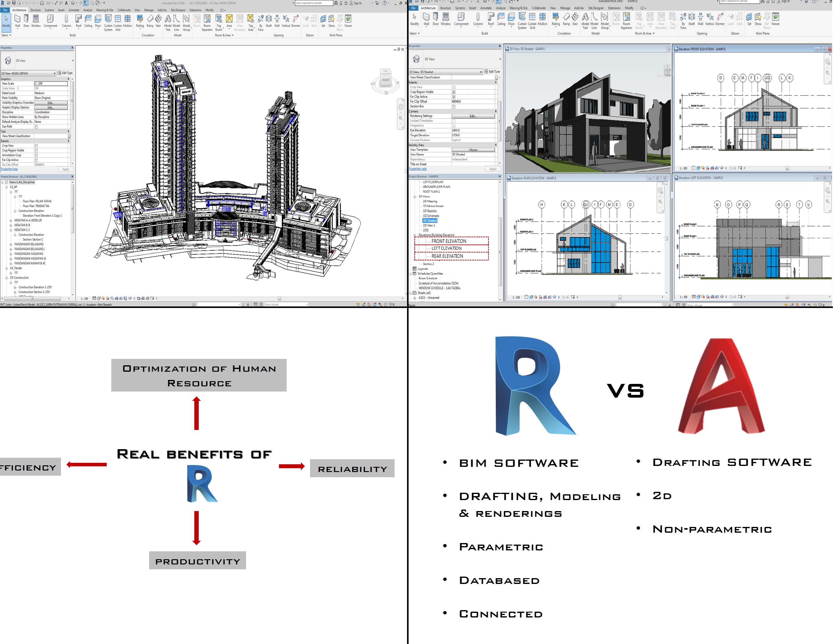Screen dimensions: 833x644
Task: Open the 3D View: 3D Shaded instance dropdown
Action: [445, 72]
